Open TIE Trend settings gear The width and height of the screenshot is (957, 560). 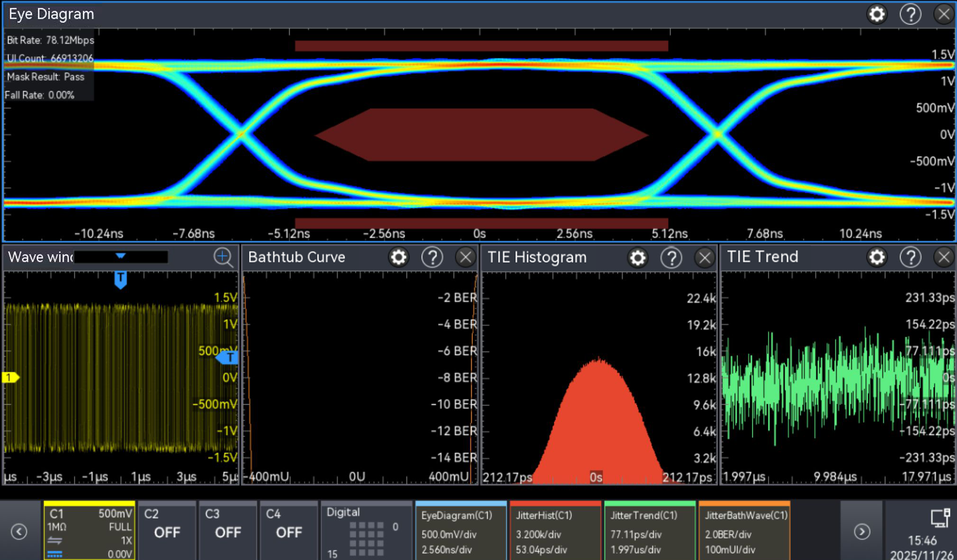877,257
